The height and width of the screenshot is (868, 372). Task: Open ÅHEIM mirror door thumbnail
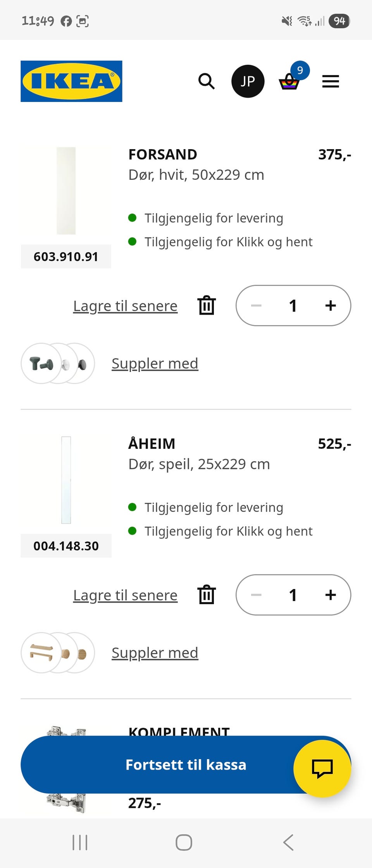66,480
